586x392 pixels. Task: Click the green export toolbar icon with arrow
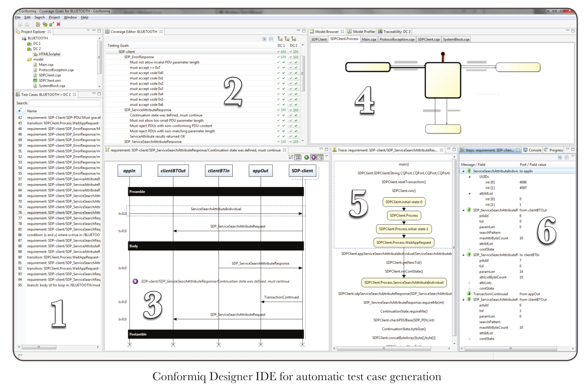[x=51, y=24]
